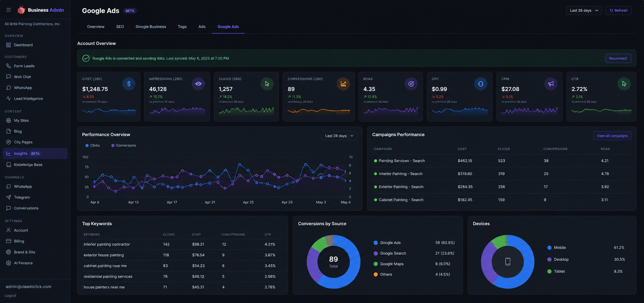Click Google Ads blue legend swatch

376,243
